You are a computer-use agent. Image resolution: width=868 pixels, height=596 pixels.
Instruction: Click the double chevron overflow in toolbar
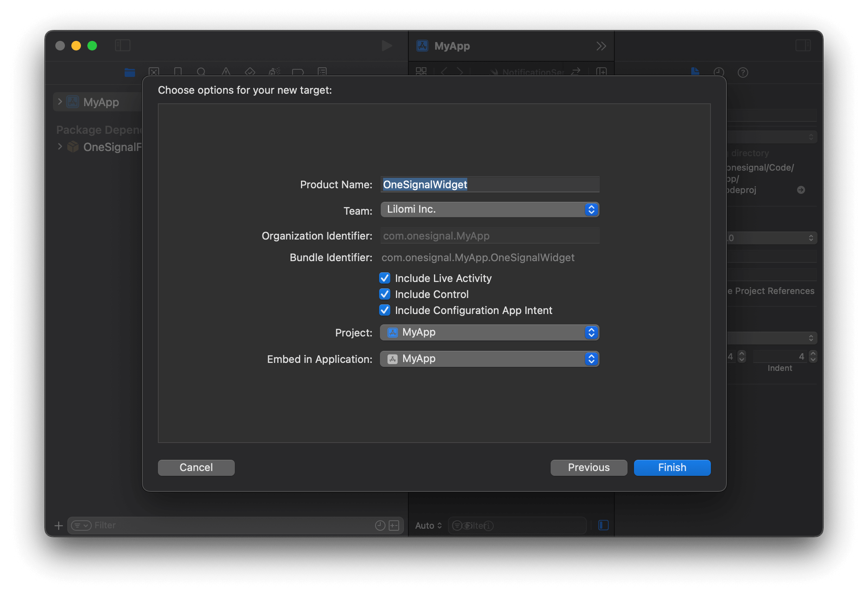(x=601, y=46)
